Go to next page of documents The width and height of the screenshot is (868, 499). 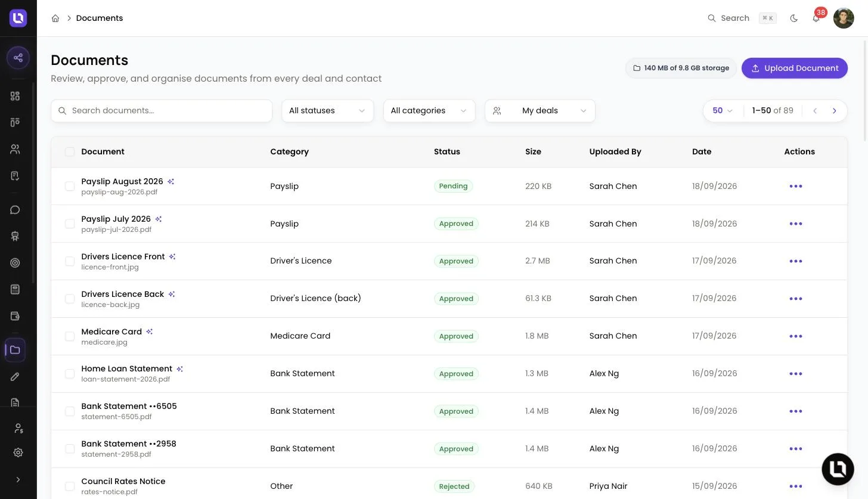click(834, 111)
